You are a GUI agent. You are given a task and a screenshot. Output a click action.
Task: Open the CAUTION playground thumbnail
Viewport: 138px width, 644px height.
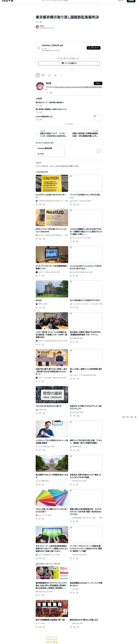(x=52, y=183)
